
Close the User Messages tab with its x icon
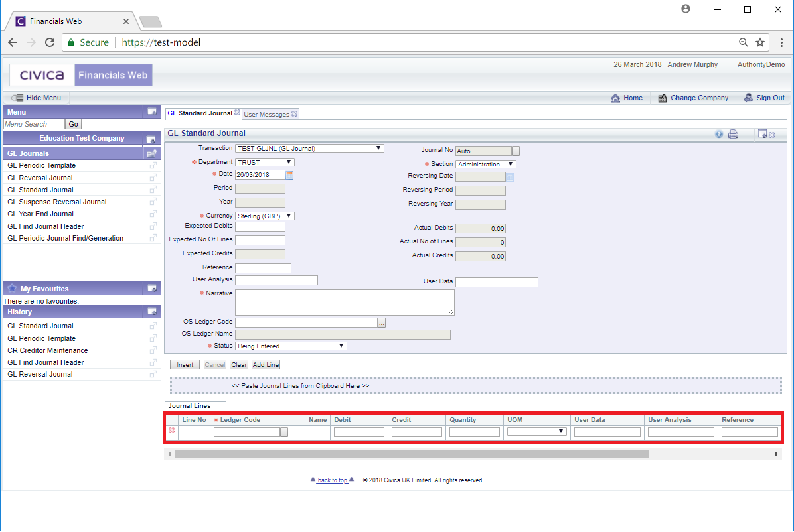[x=294, y=114]
